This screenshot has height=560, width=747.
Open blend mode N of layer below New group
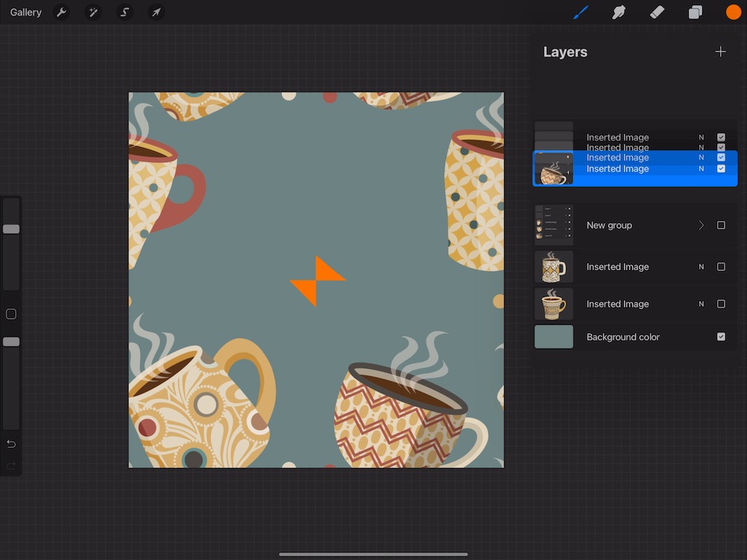[701, 267]
